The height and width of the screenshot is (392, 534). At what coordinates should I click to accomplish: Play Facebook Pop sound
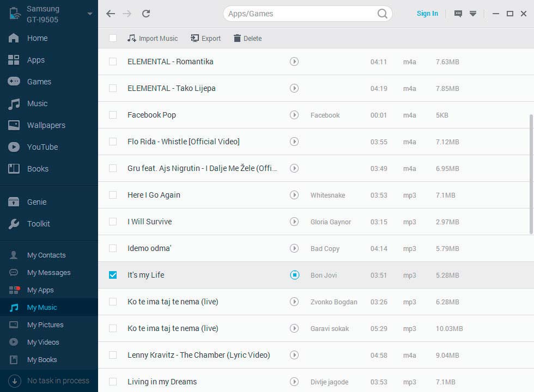[294, 115]
